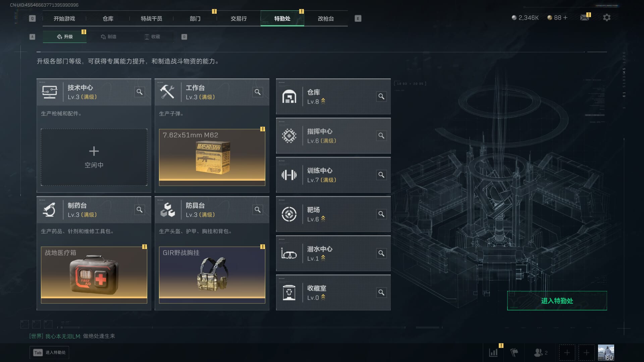644x362 pixels.
Task: Open the 战地医疗箱 production item
Action: 94,275
